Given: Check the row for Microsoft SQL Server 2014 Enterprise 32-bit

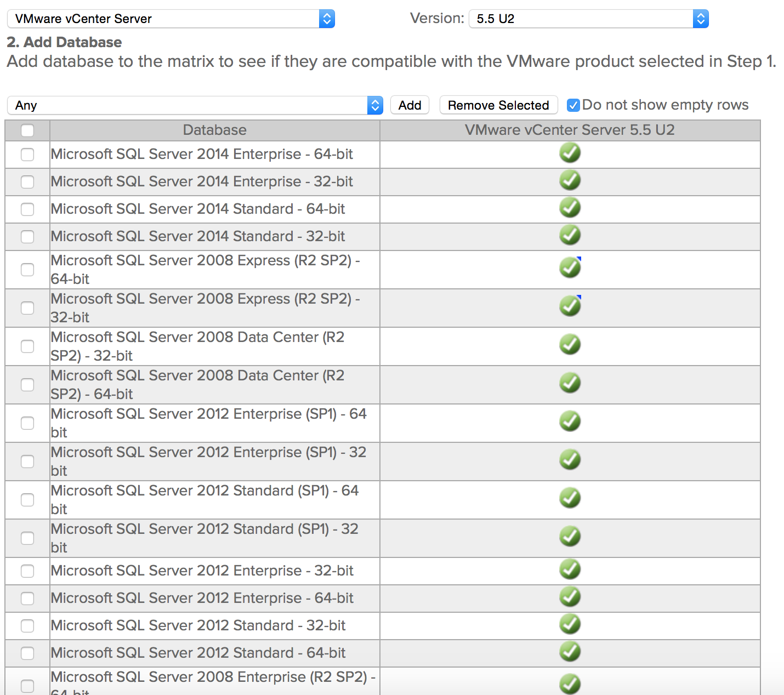Looking at the screenshot, I should (x=27, y=181).
